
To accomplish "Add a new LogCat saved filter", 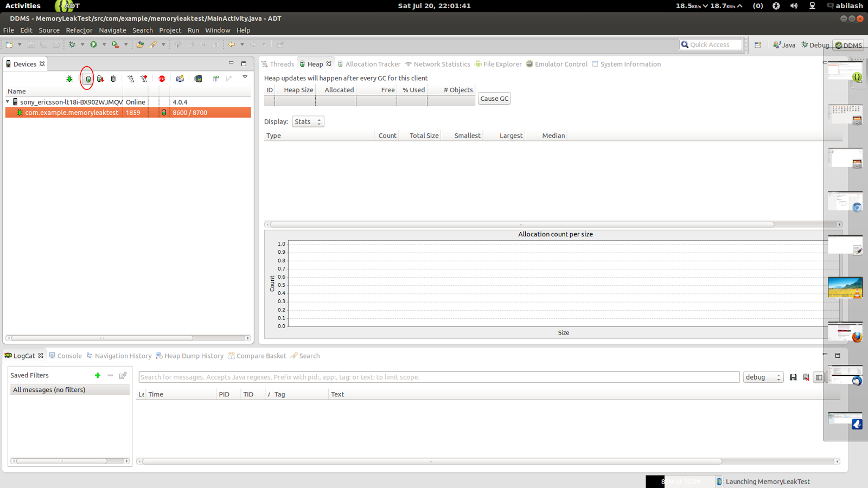I will point(98,375).
